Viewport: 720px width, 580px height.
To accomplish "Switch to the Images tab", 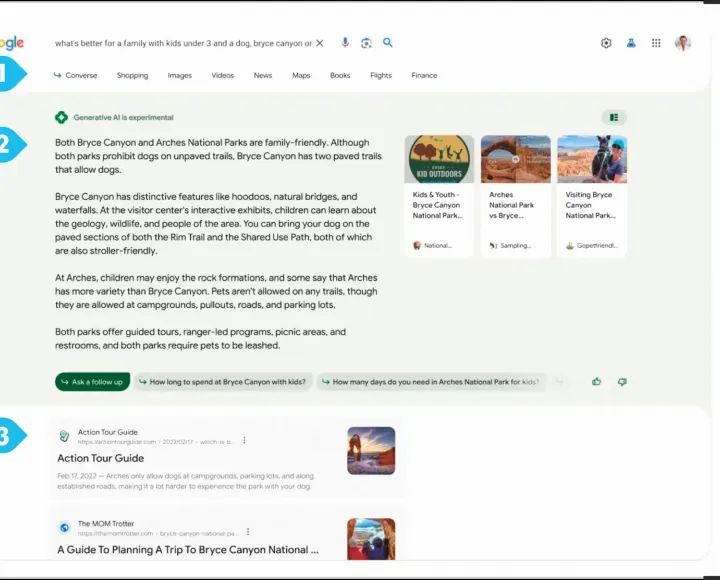I will (x=180, y=75).
